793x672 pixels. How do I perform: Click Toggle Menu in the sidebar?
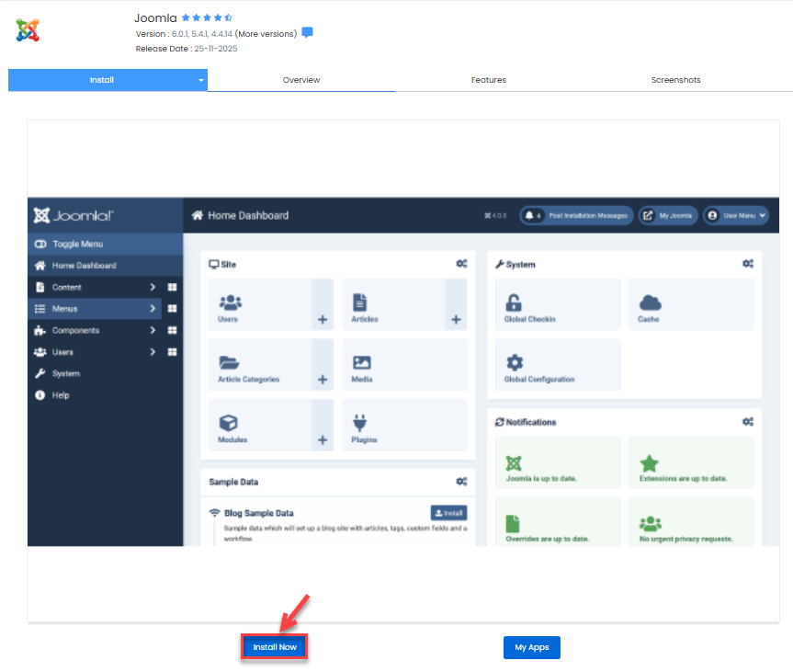point(105,244)
